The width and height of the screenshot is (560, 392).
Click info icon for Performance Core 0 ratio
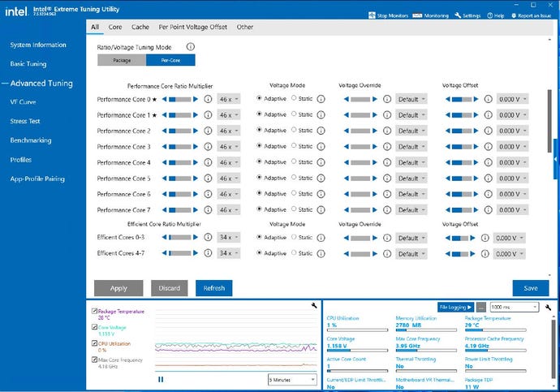click(x=208, y=99)
